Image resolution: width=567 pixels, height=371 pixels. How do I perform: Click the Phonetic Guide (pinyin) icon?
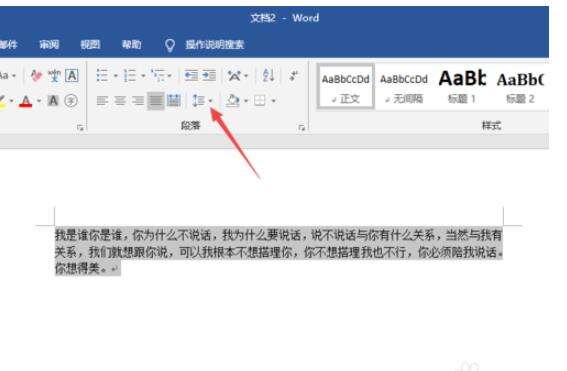tap(55, 76)
